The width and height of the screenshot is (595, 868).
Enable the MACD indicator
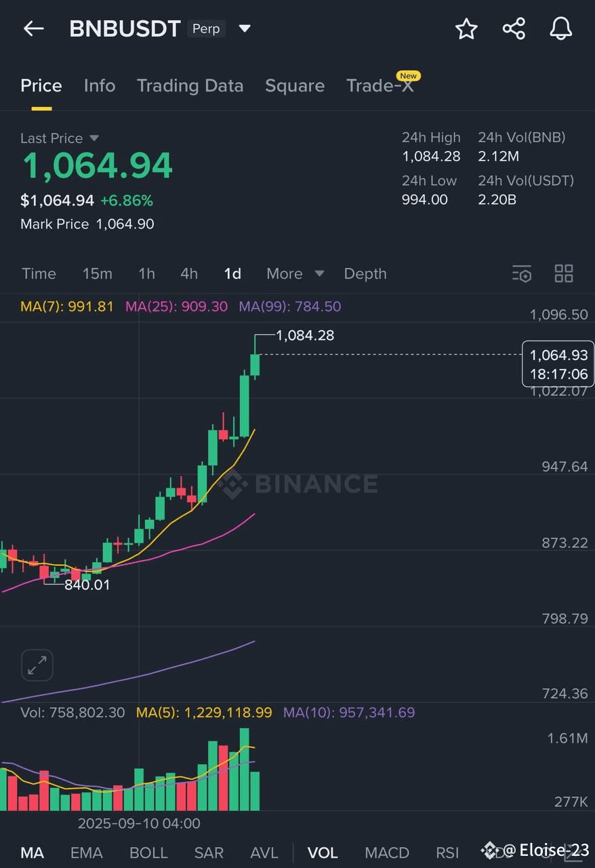click(x=387, y=852)
